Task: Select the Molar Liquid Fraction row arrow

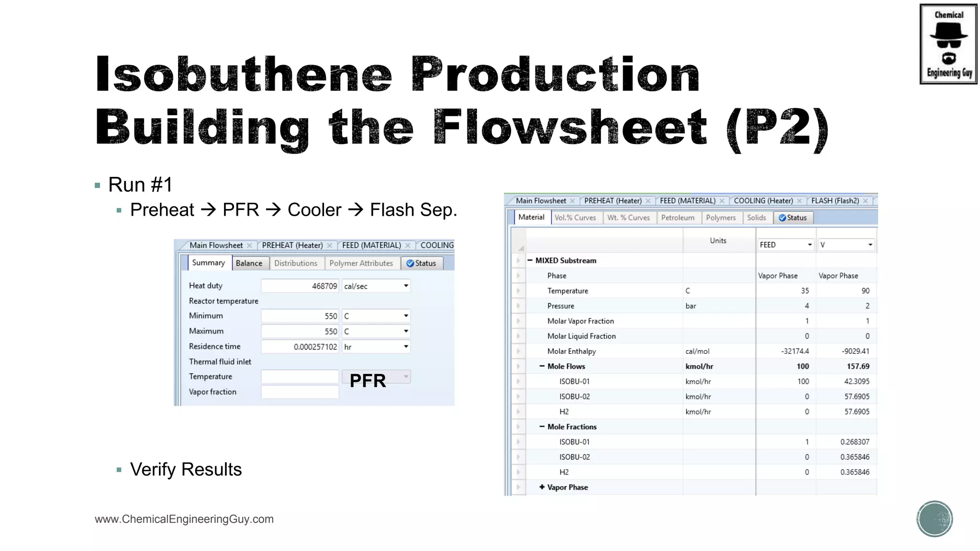Action: tap(518, 336)
